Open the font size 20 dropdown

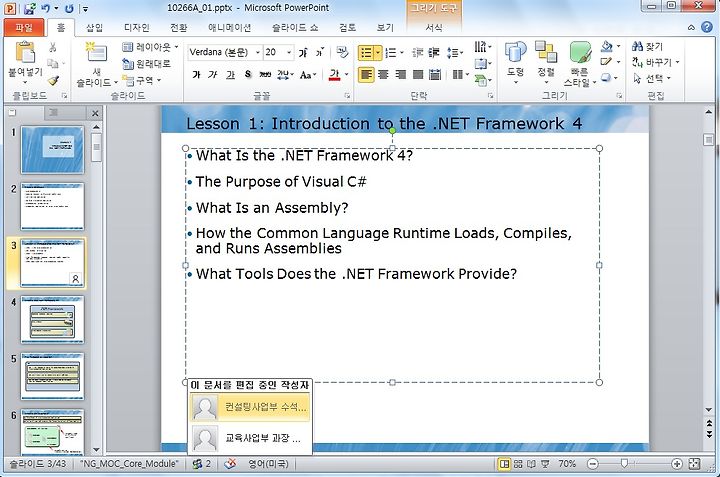(289, 52)
